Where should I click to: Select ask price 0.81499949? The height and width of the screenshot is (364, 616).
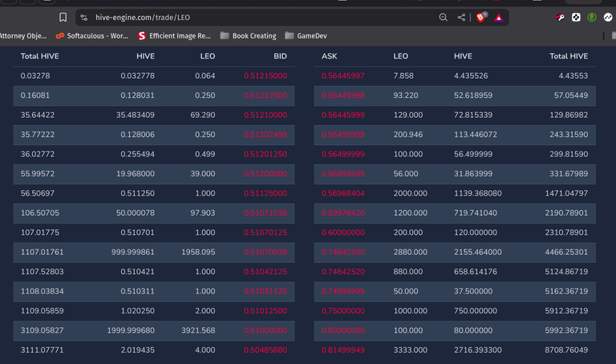pos(343,350)
